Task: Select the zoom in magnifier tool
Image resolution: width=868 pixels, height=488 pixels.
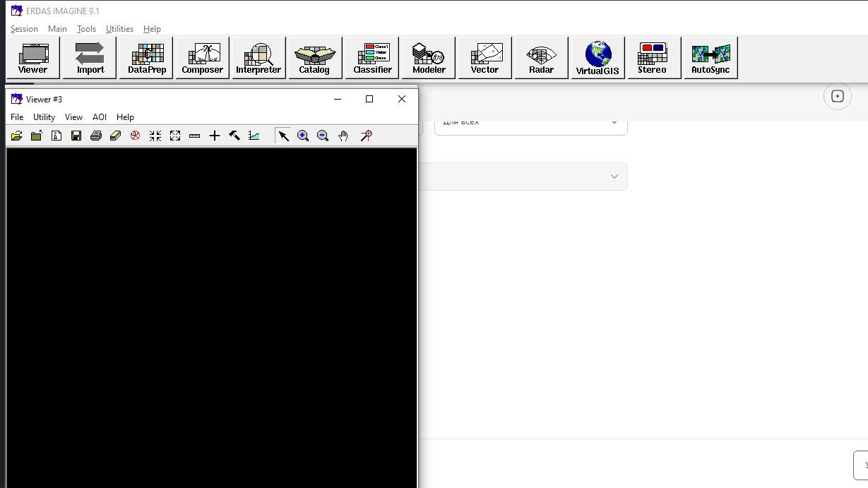Action: tap(303, 136)
